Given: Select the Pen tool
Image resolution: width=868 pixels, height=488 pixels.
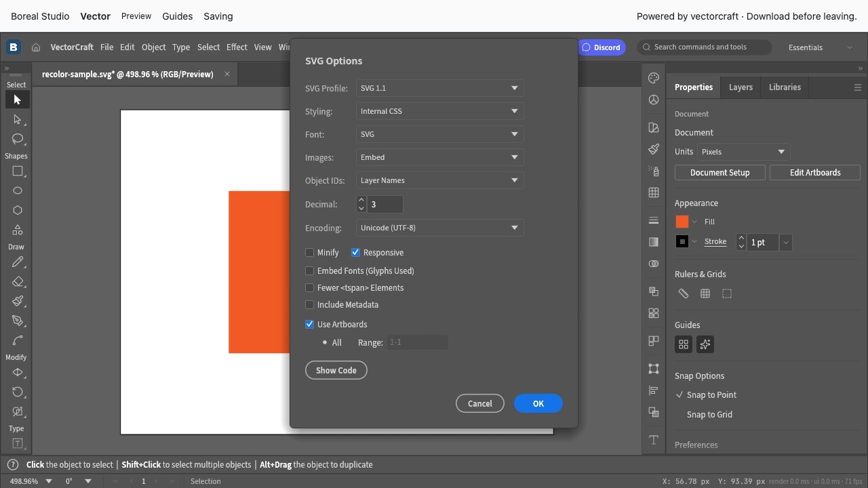Looking at the screenshot, I should click(18, 321).
